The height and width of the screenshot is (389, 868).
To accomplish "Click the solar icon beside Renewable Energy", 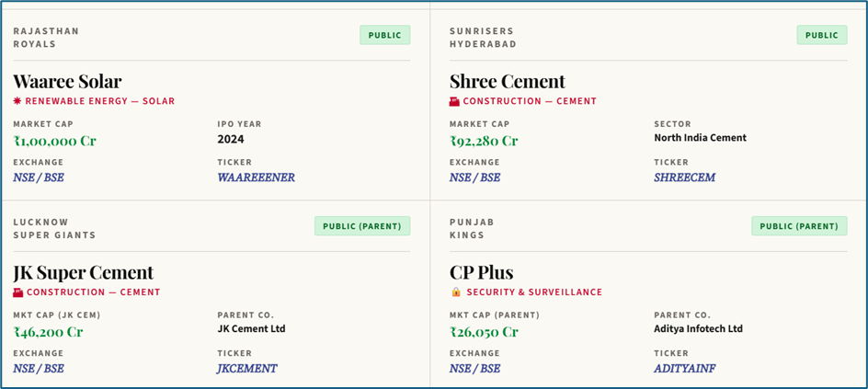I will pos(17,101).
